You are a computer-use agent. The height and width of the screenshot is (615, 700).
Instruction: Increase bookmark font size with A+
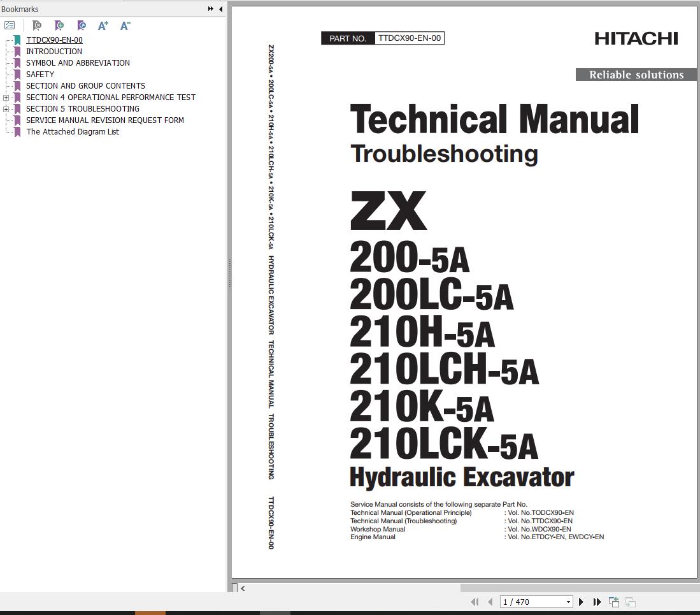point(103,25)
